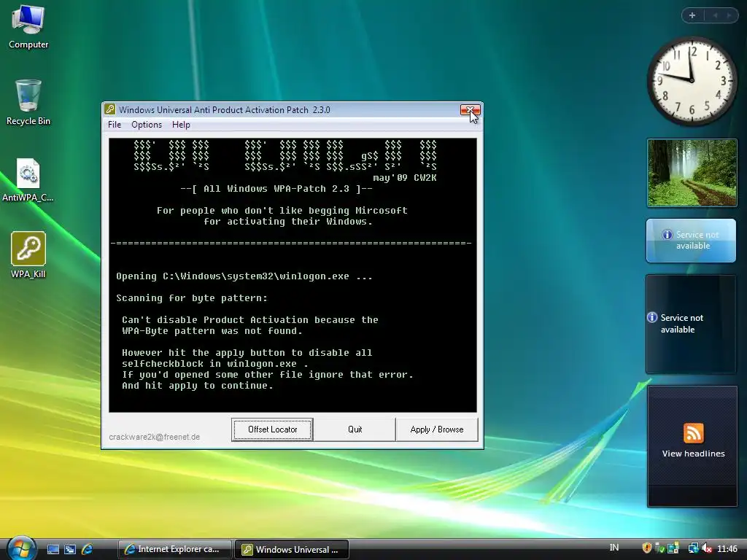Select the Recycle Bin icon

click(x=28, y=102)
